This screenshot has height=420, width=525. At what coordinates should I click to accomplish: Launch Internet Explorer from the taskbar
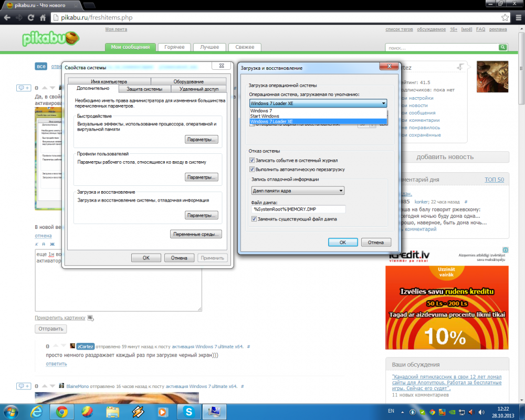tap(36, 412)
